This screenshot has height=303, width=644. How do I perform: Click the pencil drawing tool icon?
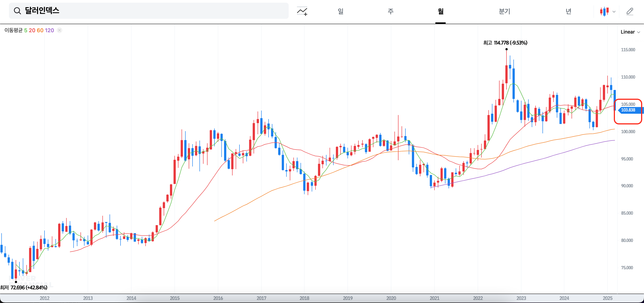(x=630, y=11)
